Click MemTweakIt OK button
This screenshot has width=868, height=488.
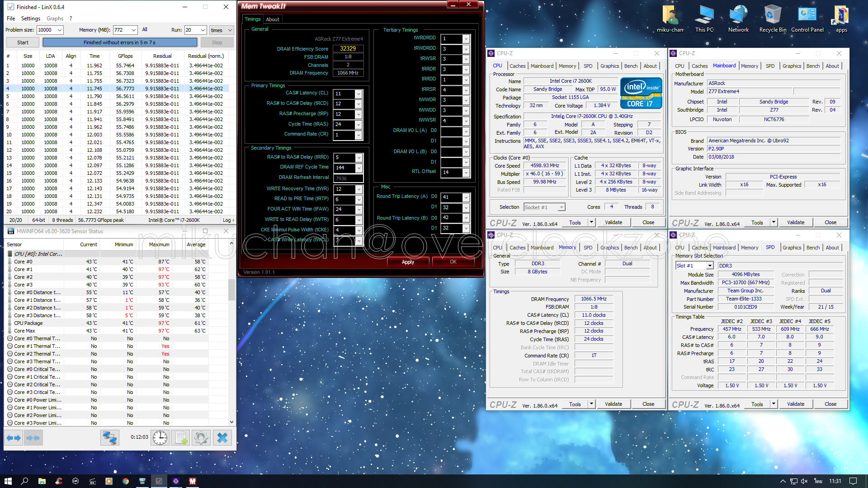(453, 262)
